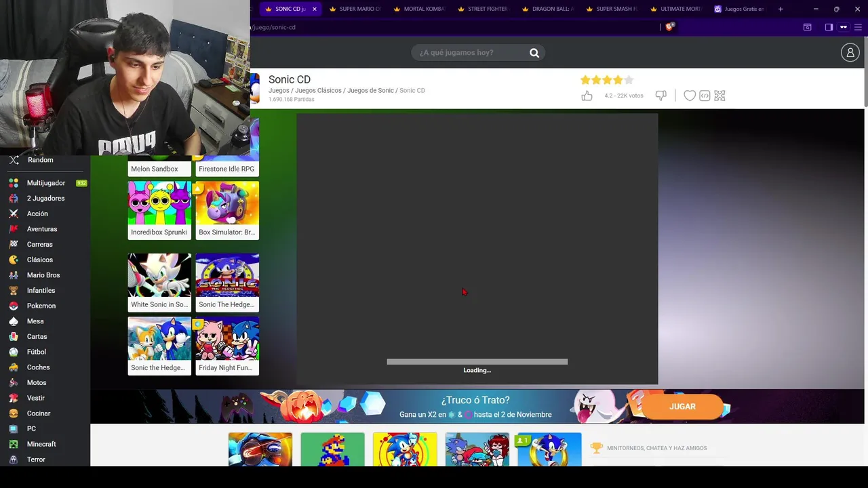Switch to the ULTIMATE MORTAL tab

coord(676,9)
